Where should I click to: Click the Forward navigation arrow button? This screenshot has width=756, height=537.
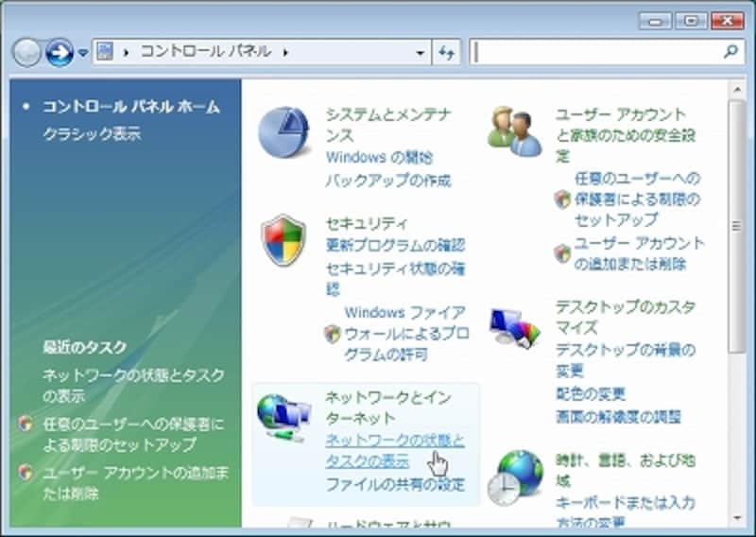point(60,52)
